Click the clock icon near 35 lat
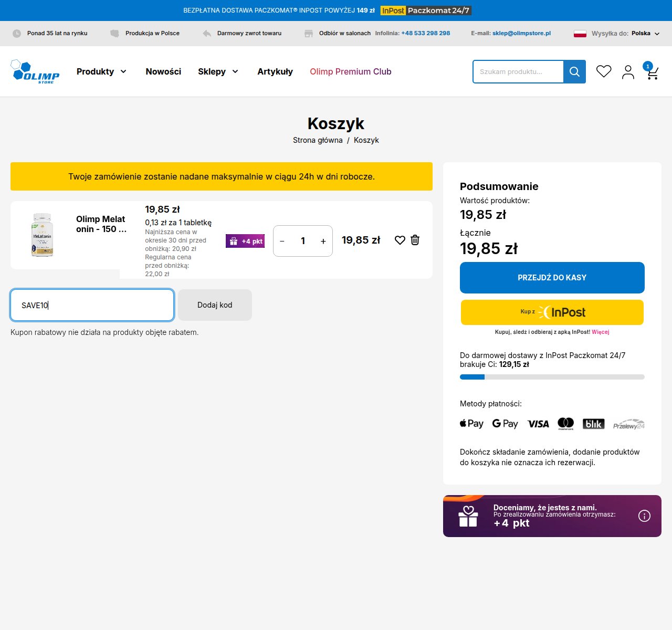 tap(17, 33)
